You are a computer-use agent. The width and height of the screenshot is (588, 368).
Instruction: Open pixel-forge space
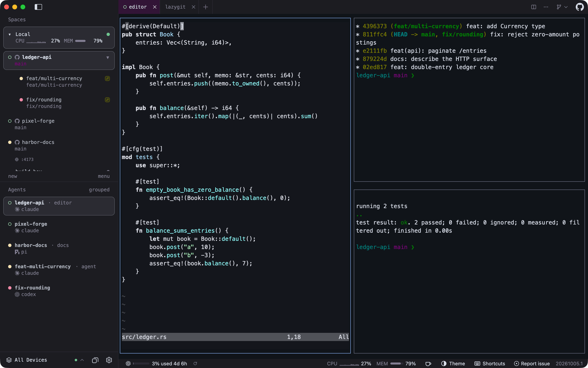[59, 124]
